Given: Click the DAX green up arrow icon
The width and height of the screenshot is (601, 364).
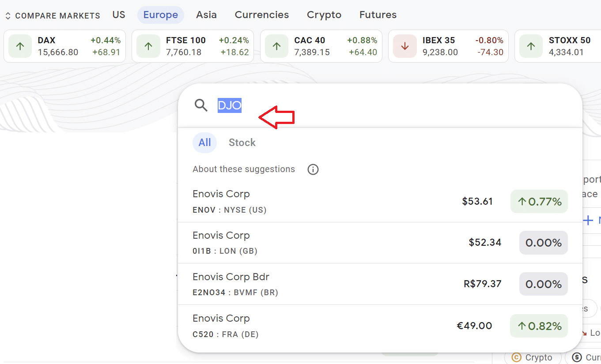Looking at the screenshot, I should (x=20, y=46).
